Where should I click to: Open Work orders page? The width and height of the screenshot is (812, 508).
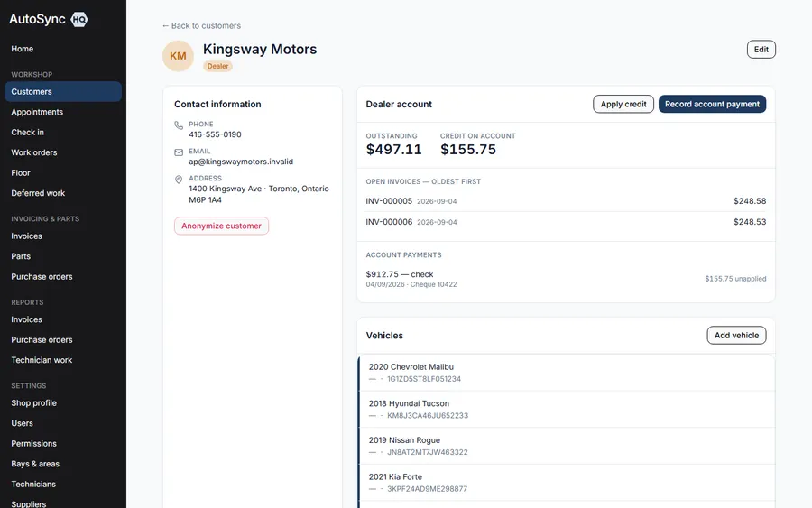[x=63, y=152]
